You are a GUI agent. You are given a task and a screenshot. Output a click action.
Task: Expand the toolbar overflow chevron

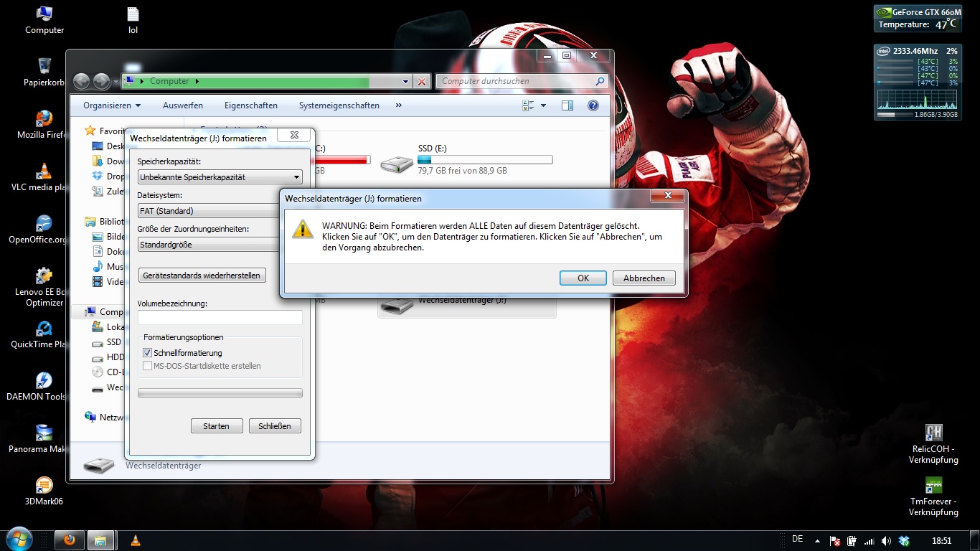399,105
